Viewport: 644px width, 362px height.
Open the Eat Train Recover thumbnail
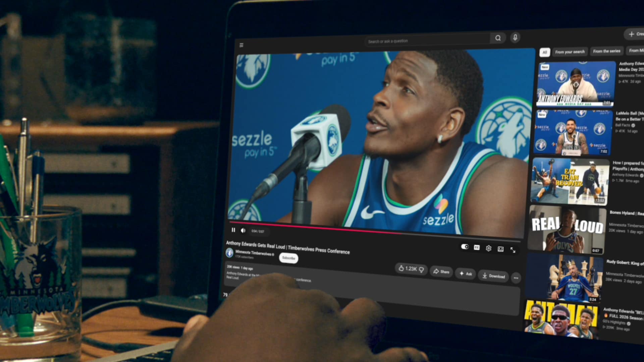pos(570,181)
